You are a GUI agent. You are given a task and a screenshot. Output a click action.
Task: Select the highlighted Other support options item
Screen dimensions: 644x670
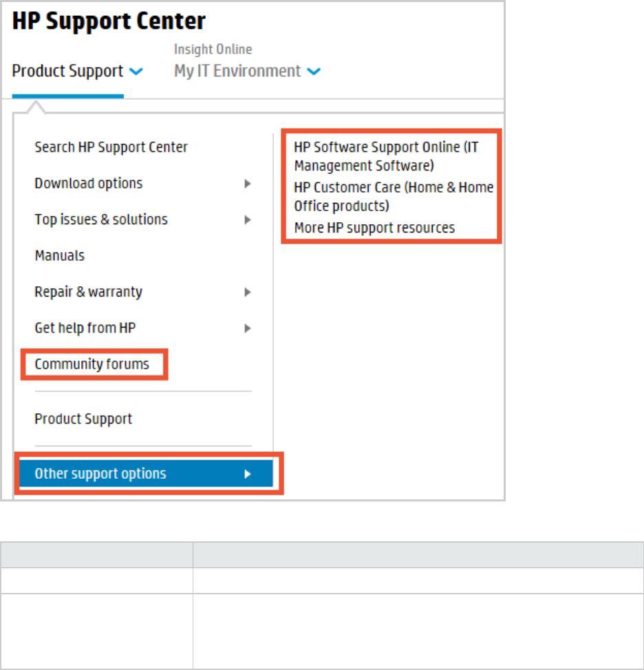coord(100,474)
